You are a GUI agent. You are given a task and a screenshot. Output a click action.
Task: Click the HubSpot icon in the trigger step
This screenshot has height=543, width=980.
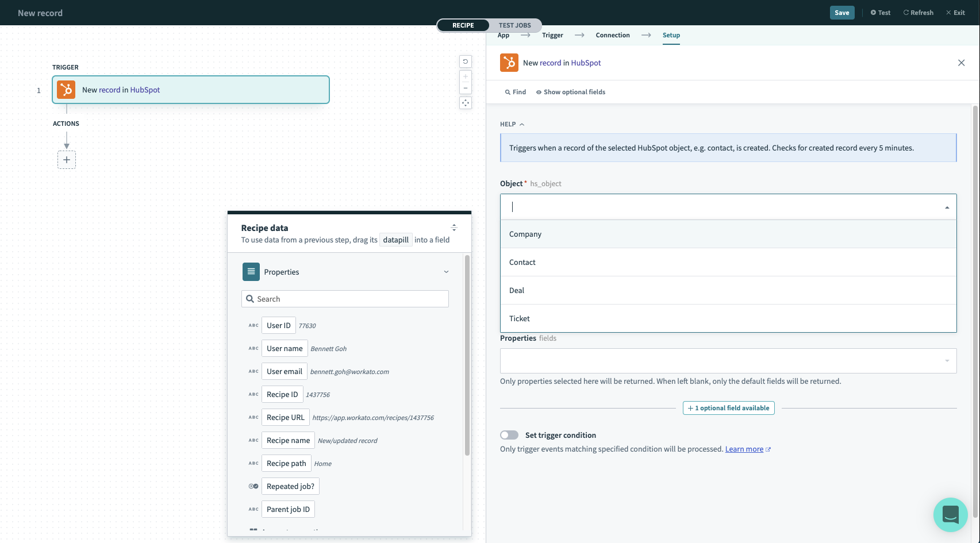point(66,90)
